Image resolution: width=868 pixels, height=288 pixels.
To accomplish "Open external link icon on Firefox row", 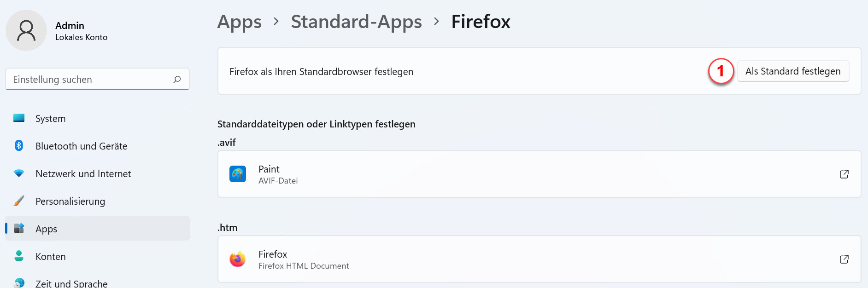I will 844,259.
